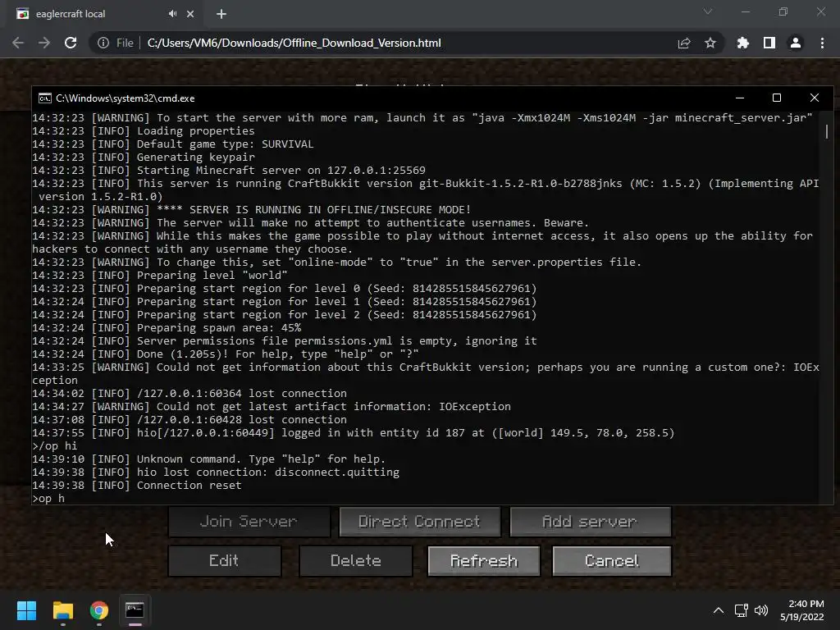Image resolution: width=840 pixels, height=630 pixels.
Task: Reload the eaglercraft page
Action: click(x=71, y=43)
